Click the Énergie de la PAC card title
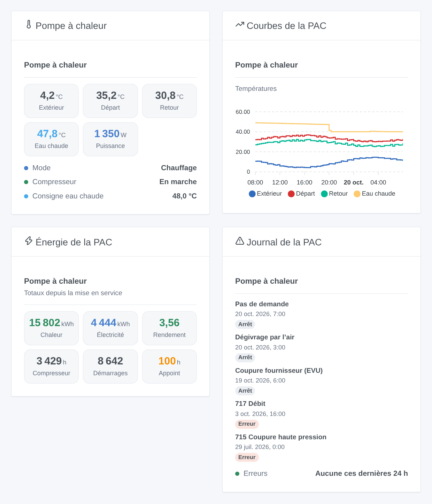This screenshot has height=504, width=432. click(74, 242)
